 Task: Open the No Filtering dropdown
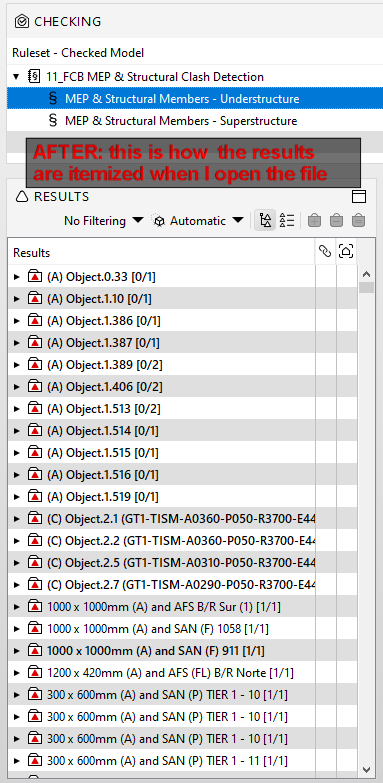[x=103, y=221]
